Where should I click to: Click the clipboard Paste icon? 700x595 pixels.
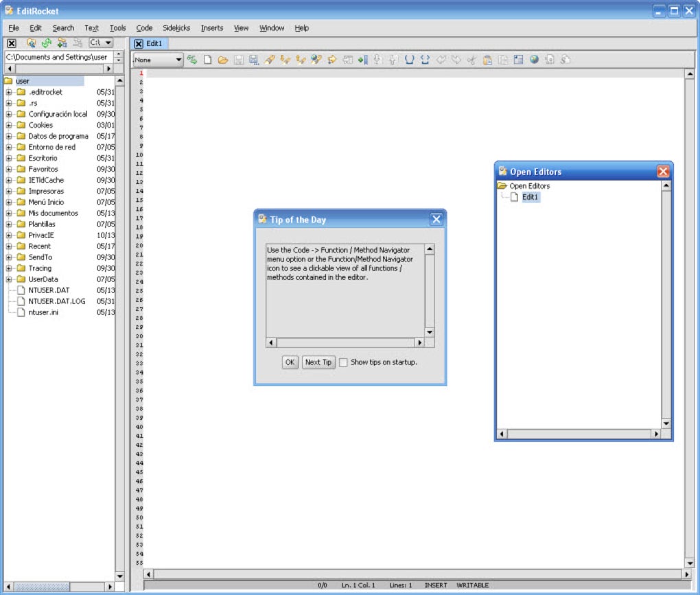tap(487, 60)
